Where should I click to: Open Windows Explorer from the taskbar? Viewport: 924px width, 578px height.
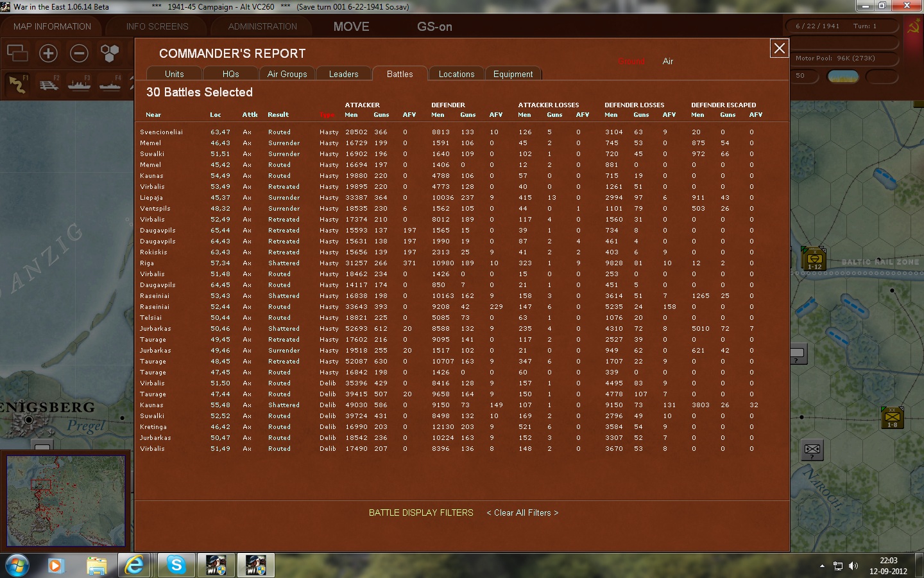point(96,566)
